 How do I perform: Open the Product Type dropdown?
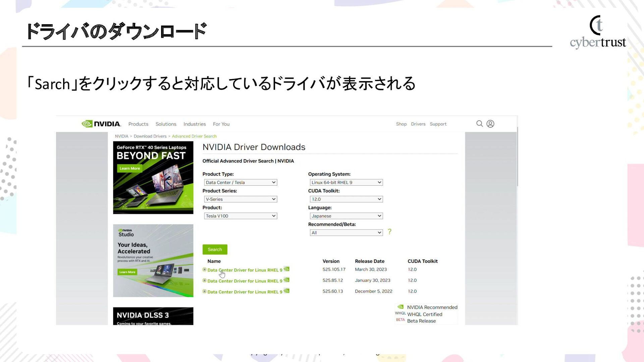(x=240, y=182)
